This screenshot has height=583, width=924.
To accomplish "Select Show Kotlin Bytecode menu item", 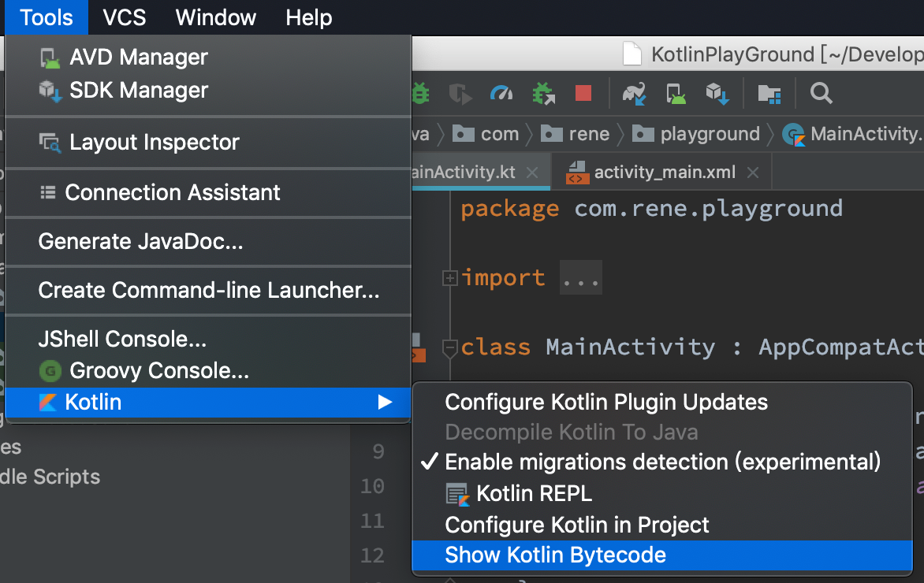I will tap(555, 555).
